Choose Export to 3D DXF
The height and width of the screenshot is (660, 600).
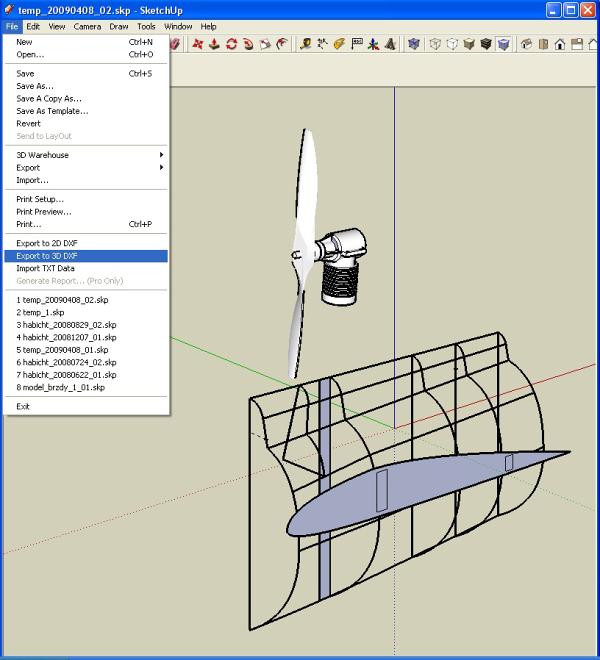pos(86,256)
